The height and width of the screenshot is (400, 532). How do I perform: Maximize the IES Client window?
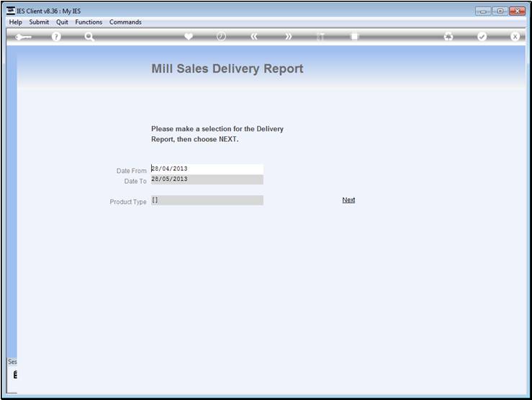[x=500, y=12]
